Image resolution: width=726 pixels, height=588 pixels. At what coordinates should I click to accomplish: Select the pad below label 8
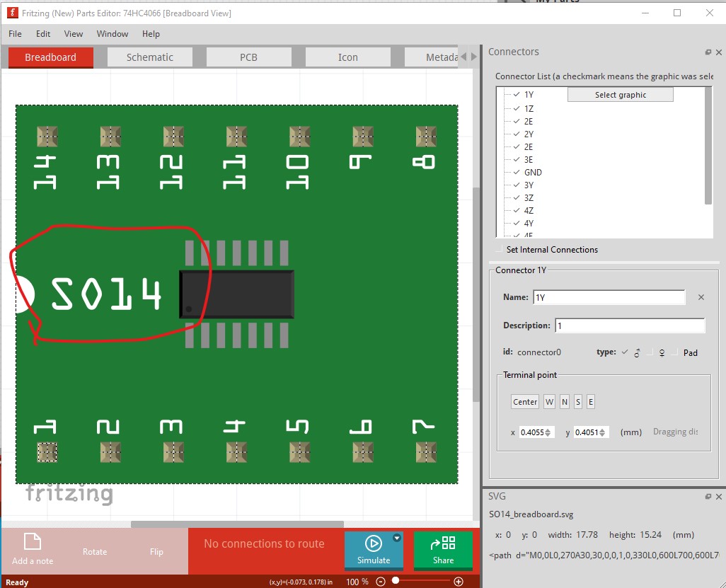(426, 137)
